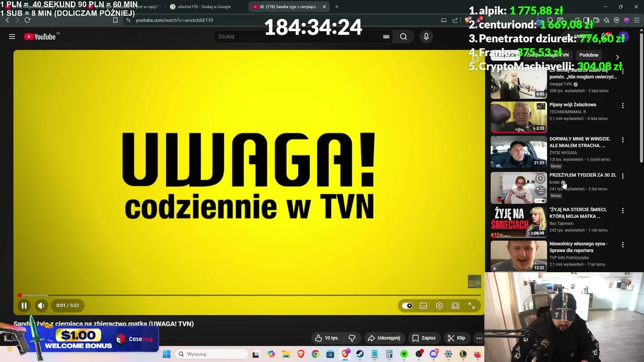Show next filter chips with right arrow
This screenshot has height=362, width=644.
[x=617, y=57]
